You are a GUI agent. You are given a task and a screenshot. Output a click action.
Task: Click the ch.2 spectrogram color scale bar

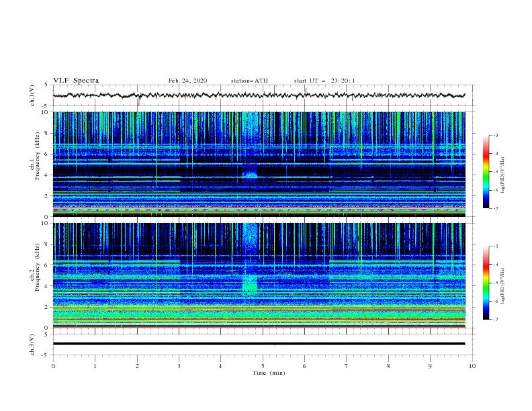[486, 283]
